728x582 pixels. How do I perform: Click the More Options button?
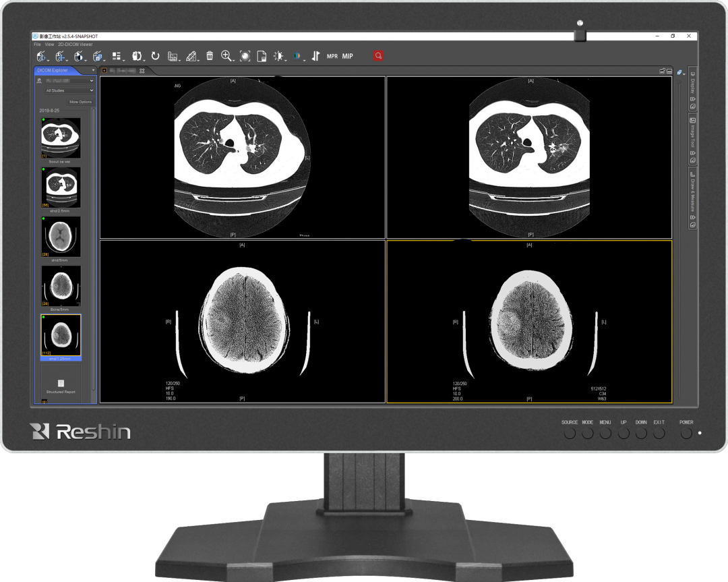tap(80, 102)
